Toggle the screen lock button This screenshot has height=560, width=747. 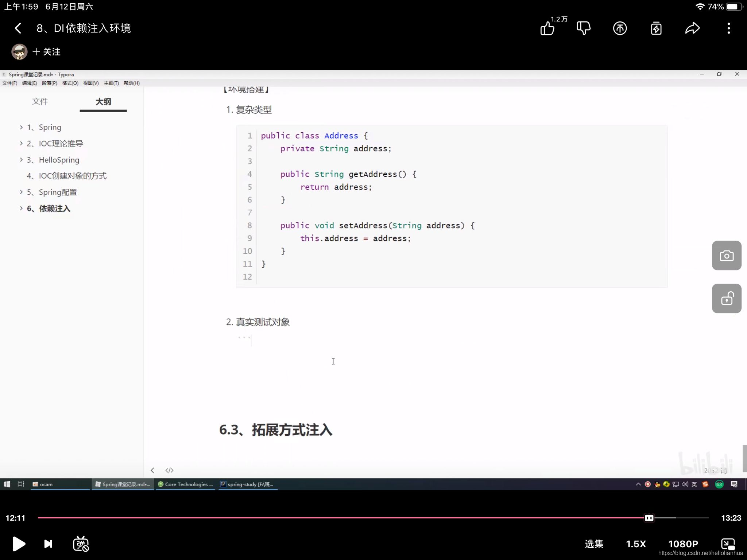(726, 298)
